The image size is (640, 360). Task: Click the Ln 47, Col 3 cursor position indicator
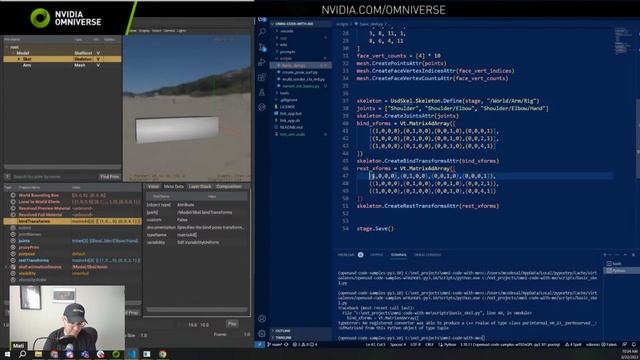(x=376, y=345)
